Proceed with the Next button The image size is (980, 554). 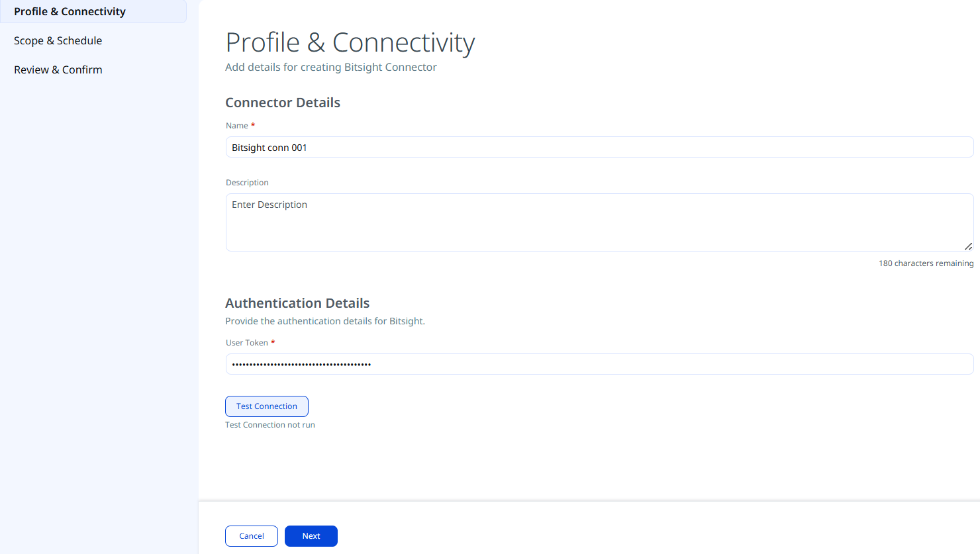(311, 536)
